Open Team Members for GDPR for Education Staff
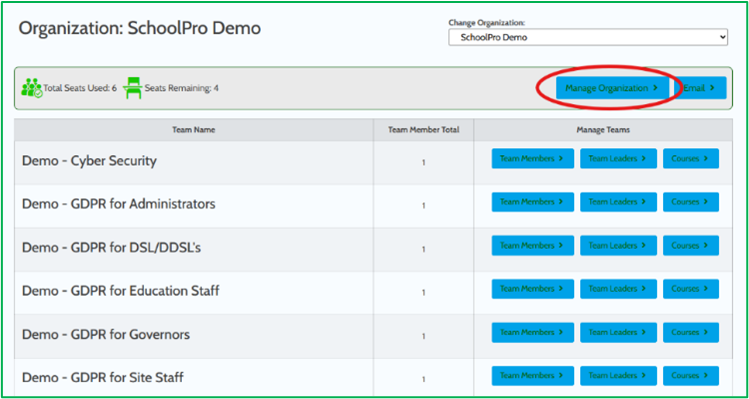Viewport: 749px width, 399px height. click(x=533, y=289)
